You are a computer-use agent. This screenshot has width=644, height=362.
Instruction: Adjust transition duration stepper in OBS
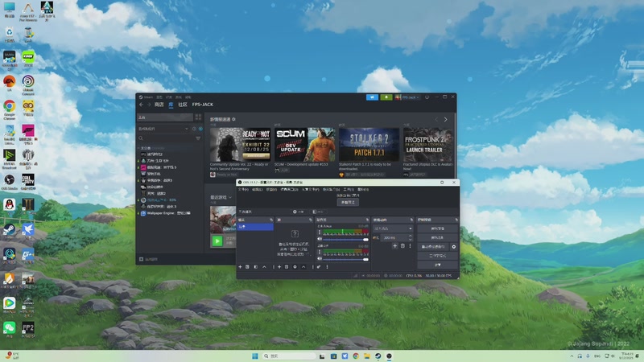(410, 237)
